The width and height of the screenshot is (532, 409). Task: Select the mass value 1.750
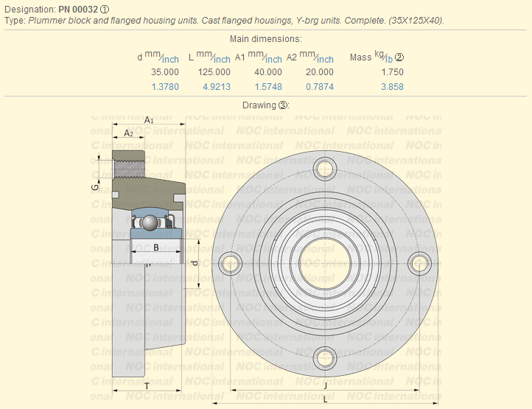coord(392,72)
